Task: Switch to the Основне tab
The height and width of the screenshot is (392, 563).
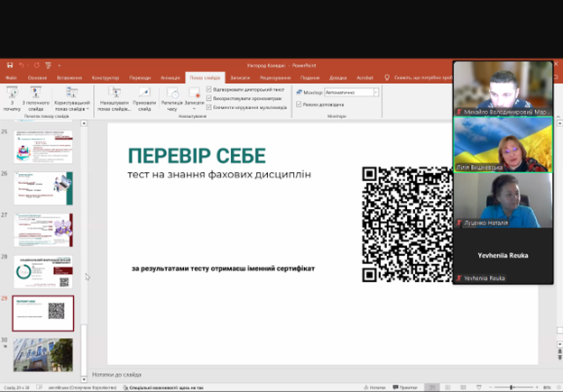Action: pos(37,77)
